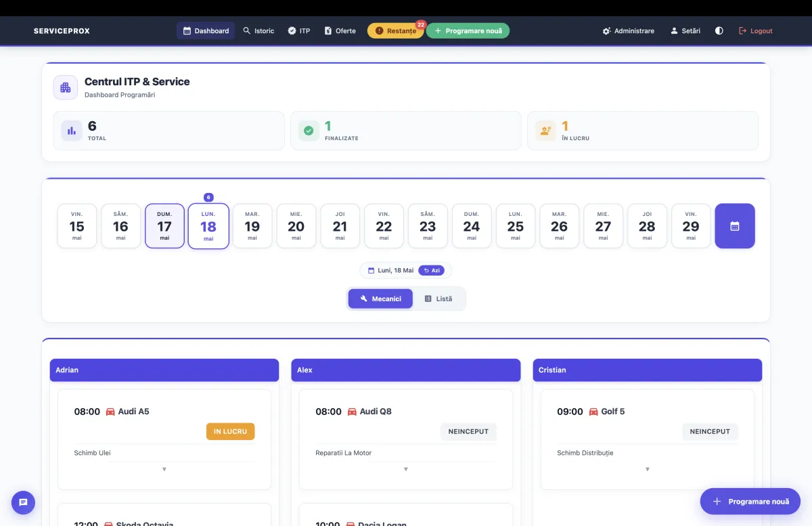Open the chat bubble widget
Screen dimensions: 812x526
23,502
